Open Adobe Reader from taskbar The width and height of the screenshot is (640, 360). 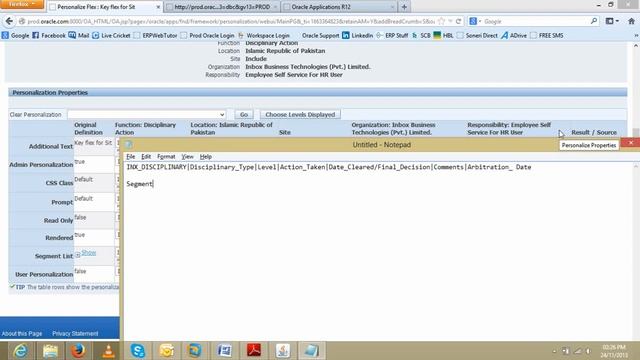[253, 351]
